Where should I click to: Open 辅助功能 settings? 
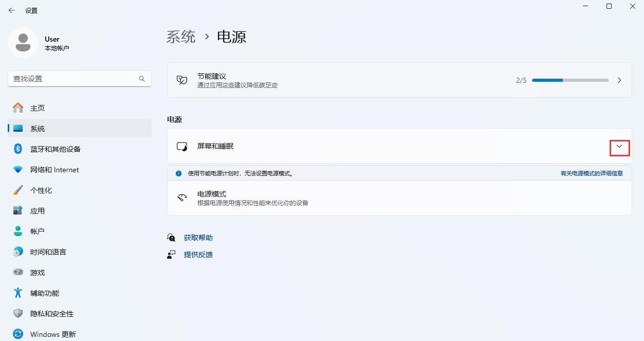pyautogui.click(x=44, y=293)
